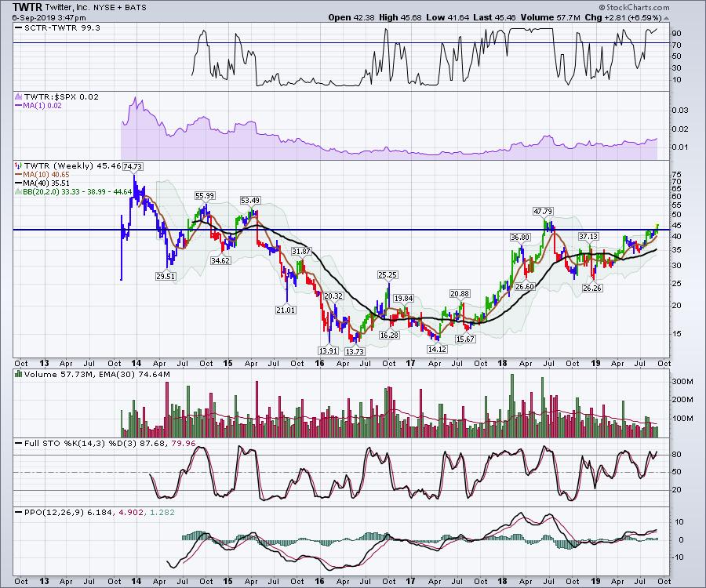Click the Open 42.38 value

click(351, 17)
